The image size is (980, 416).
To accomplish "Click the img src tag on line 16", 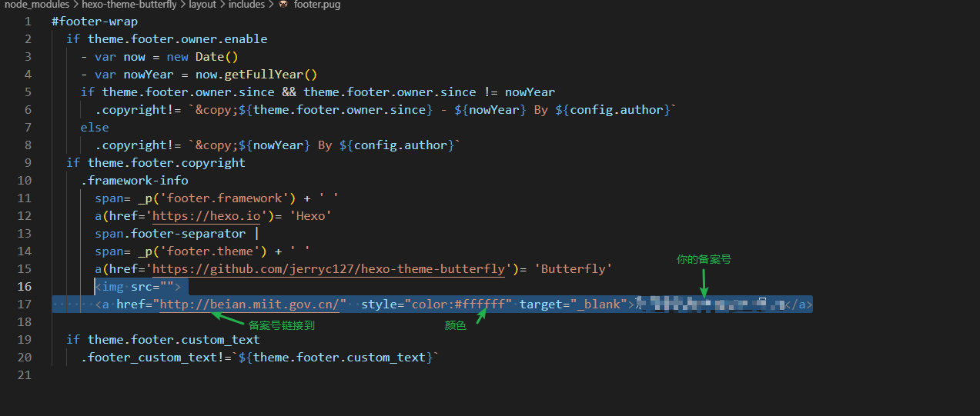I will click(137, 287).
